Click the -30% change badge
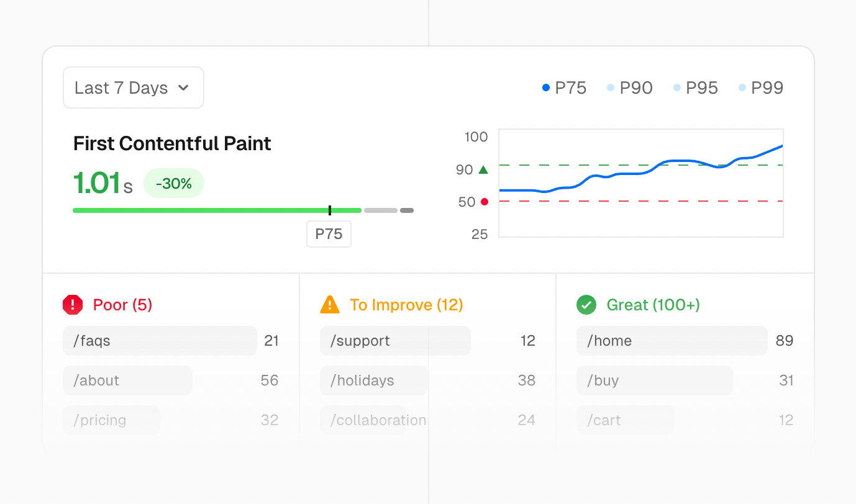This screenshot has height=504, width=856. pos(173,184)
